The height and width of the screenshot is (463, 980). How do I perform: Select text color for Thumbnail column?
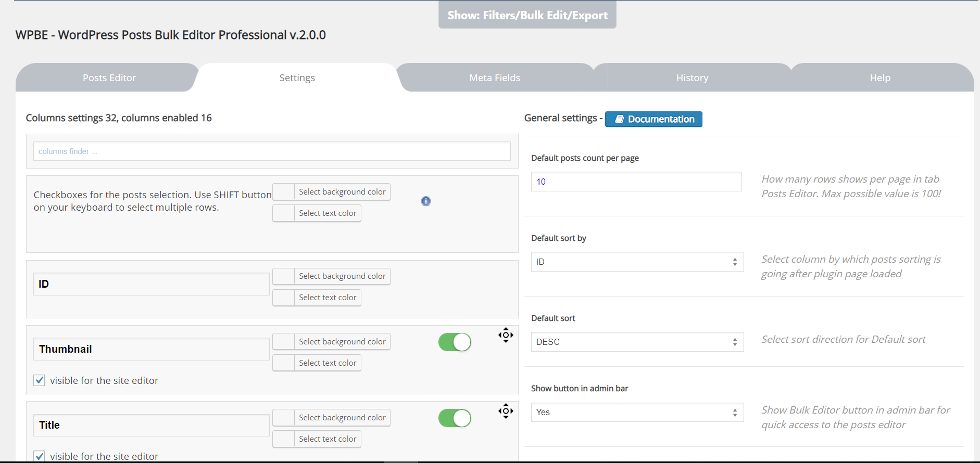pos(317,363)
